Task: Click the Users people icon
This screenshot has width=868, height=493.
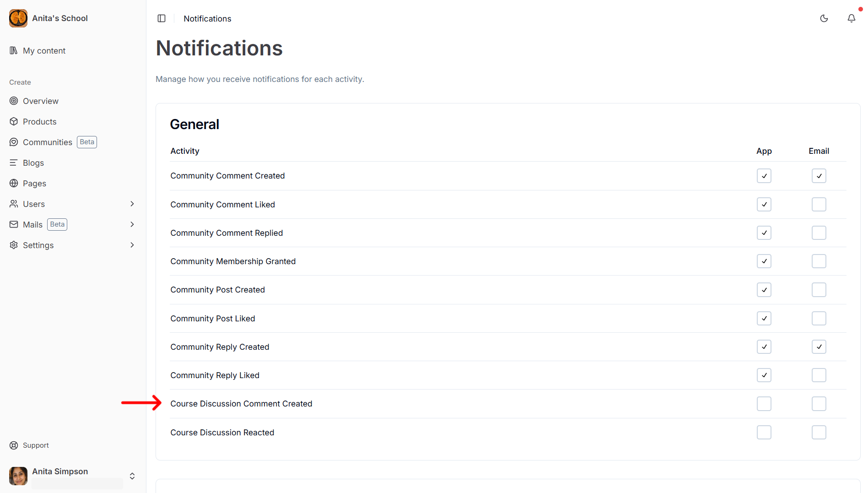Action: [x=14, y=204]
